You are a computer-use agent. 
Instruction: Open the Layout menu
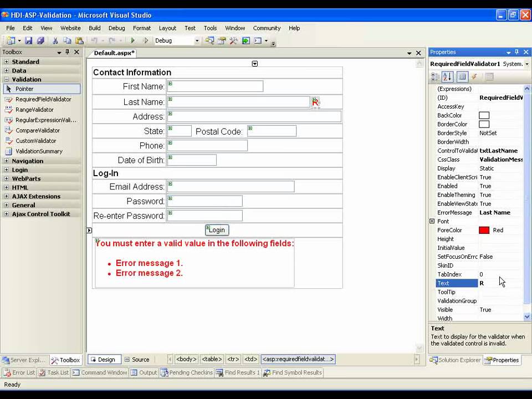pyautogui.click(x=167, y=28)
